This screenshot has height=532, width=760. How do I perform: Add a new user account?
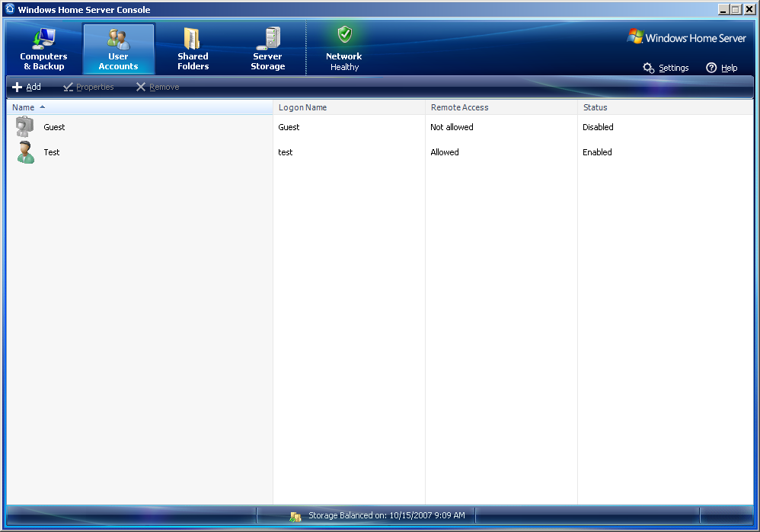pos(27,87)
